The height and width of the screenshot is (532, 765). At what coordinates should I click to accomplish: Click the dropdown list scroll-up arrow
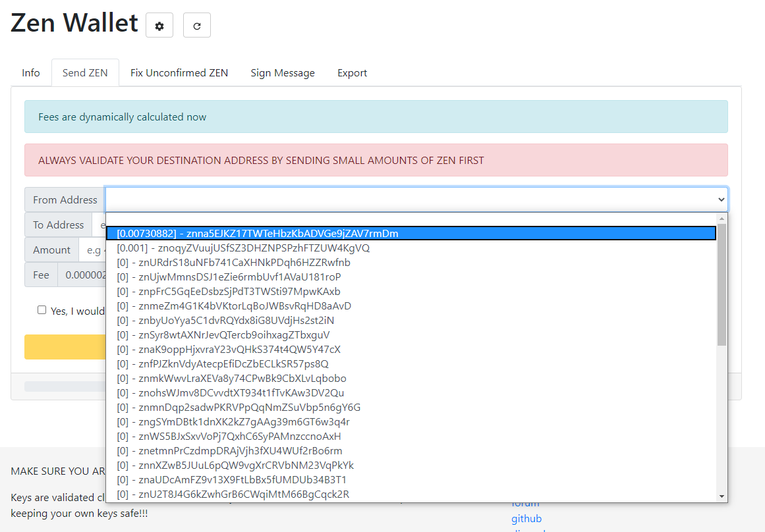722,218
